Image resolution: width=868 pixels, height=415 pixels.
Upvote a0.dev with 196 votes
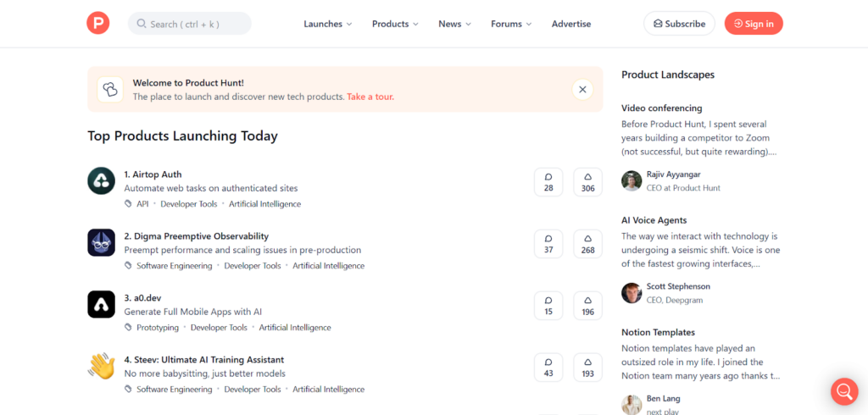[588, 306]
